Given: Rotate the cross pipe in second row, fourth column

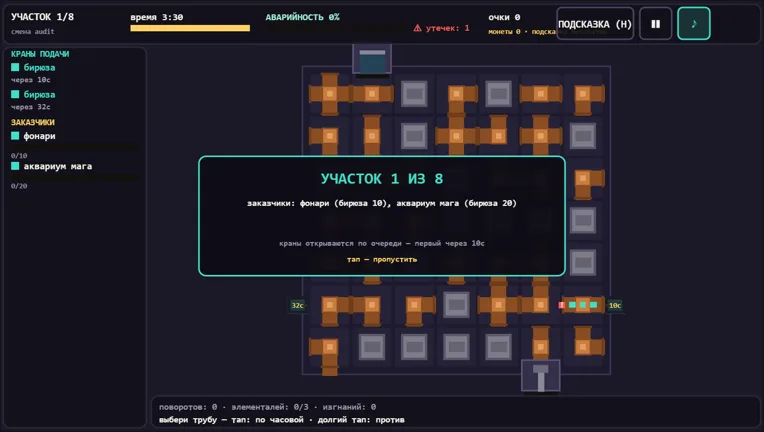Looking at the screenshot, I should [457, 136].
